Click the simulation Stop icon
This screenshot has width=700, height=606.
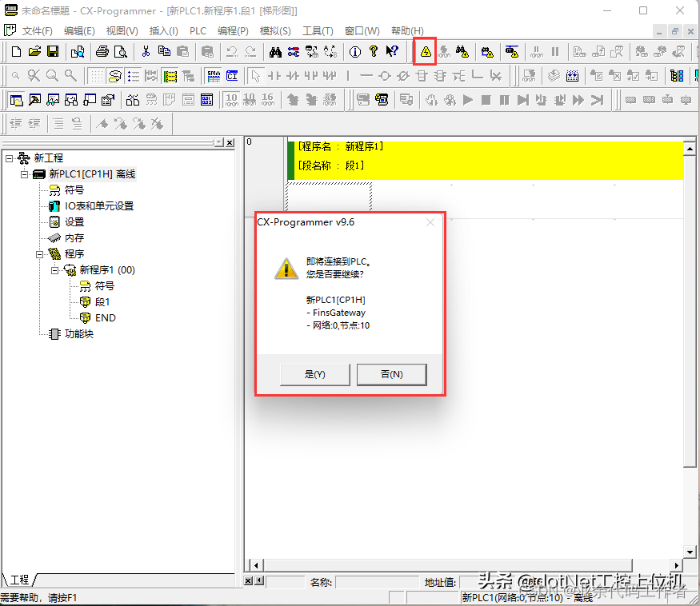click(x=486, y=100)
